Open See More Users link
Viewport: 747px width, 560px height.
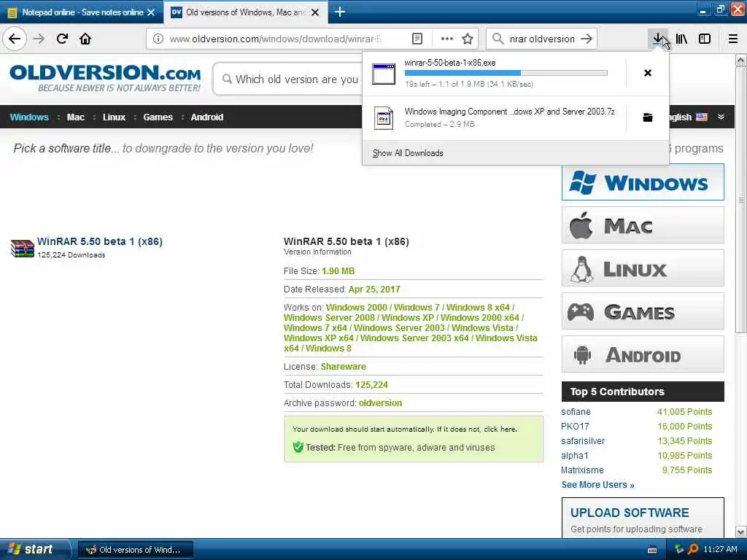point(597,485)
